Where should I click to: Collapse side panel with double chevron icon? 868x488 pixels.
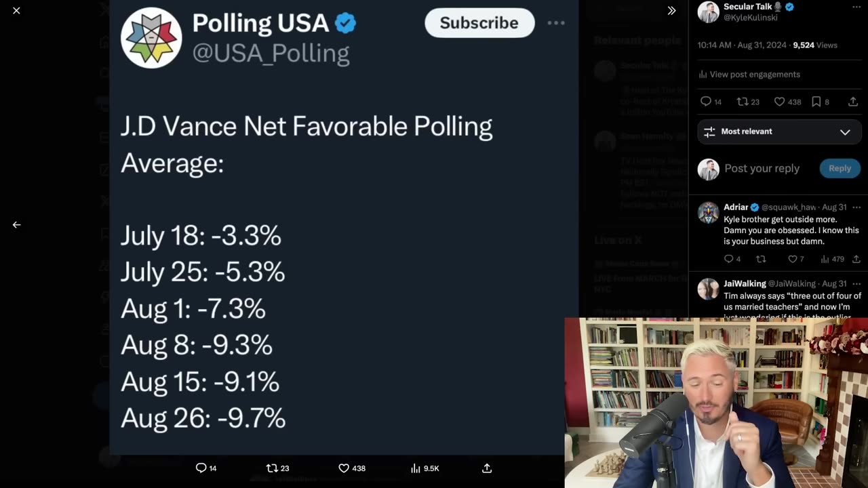point(671,11)
